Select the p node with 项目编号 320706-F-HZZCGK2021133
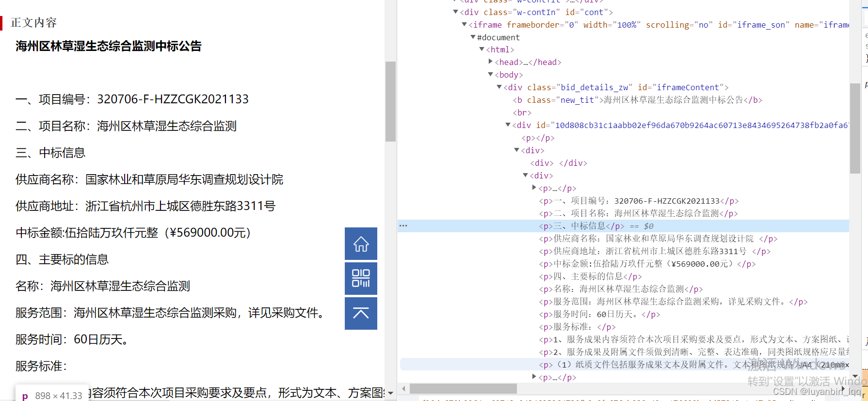The height and width of the screenshot is (401, 868). (639, 201)
